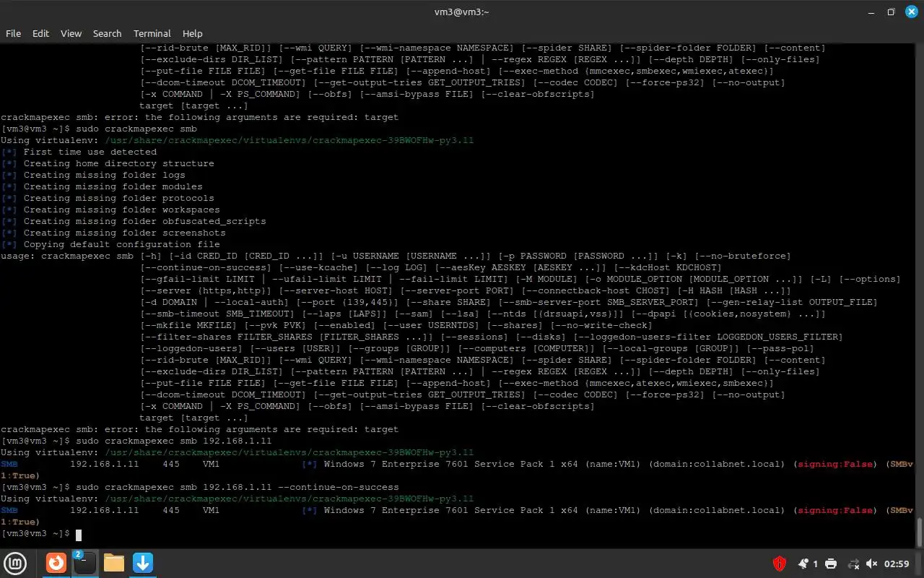Open the red shield update tray icon
This screenshot has width=924, height=578.
click(x=780, y=564)
